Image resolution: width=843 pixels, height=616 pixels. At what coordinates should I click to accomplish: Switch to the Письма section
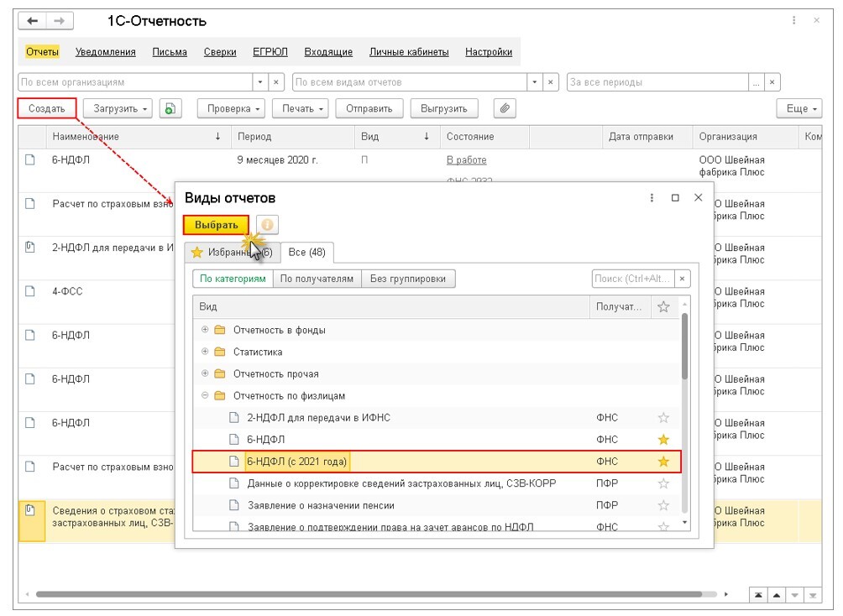pyautogui.click(x=170, y=52)
